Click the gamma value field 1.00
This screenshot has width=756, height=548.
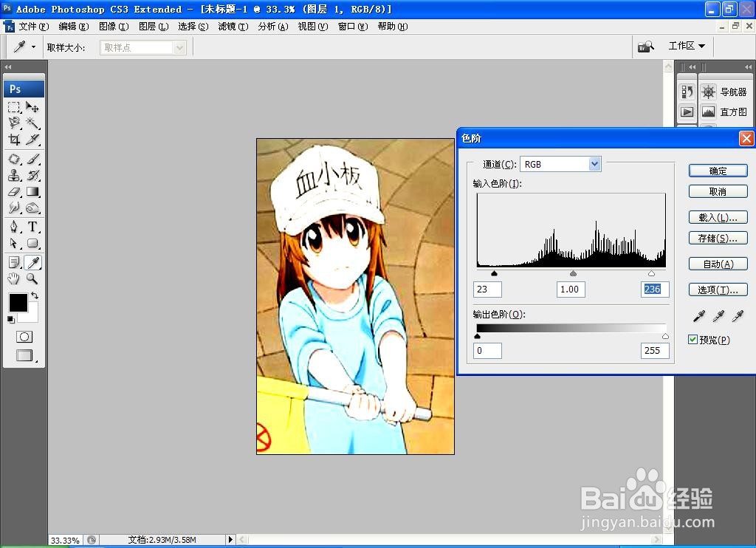(x=571, y=289)
